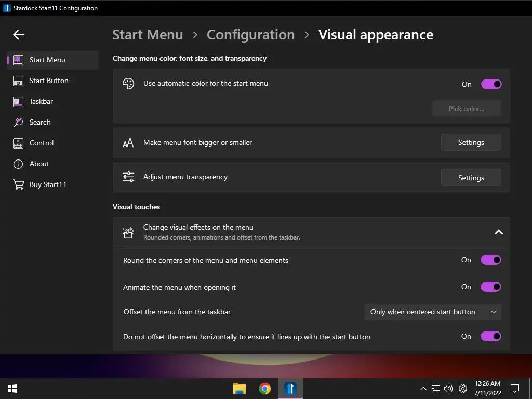Toggle automatic color for the start menu
This screenshot has height=399, width=532.
(491, 84)
